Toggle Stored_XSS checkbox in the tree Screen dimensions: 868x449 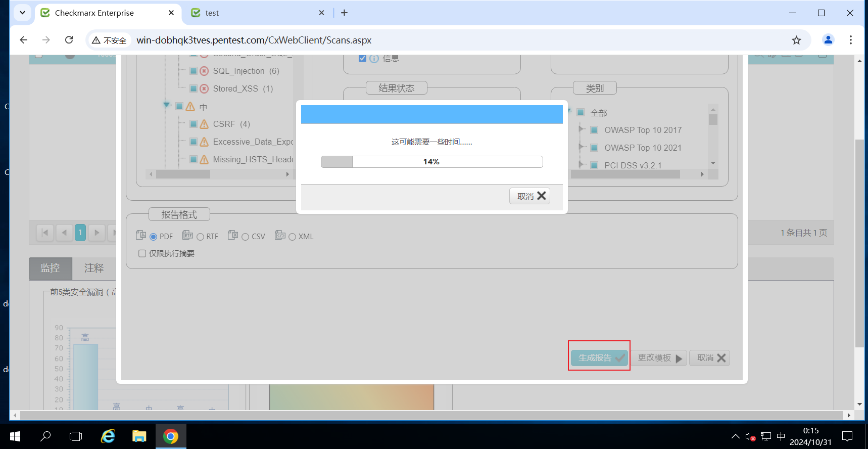pyautogui.click(x=194, y=88)
